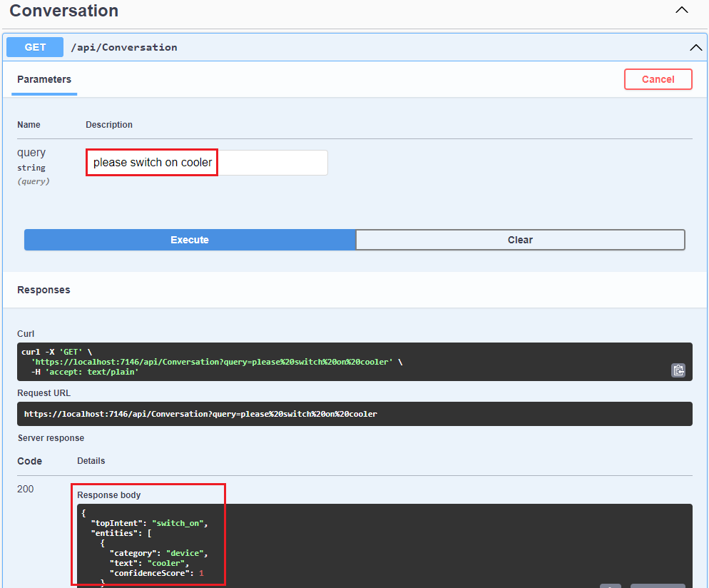Click the Responses section heading
The height and width of the screenshot is (588, 709).
(x=44, y=290)
